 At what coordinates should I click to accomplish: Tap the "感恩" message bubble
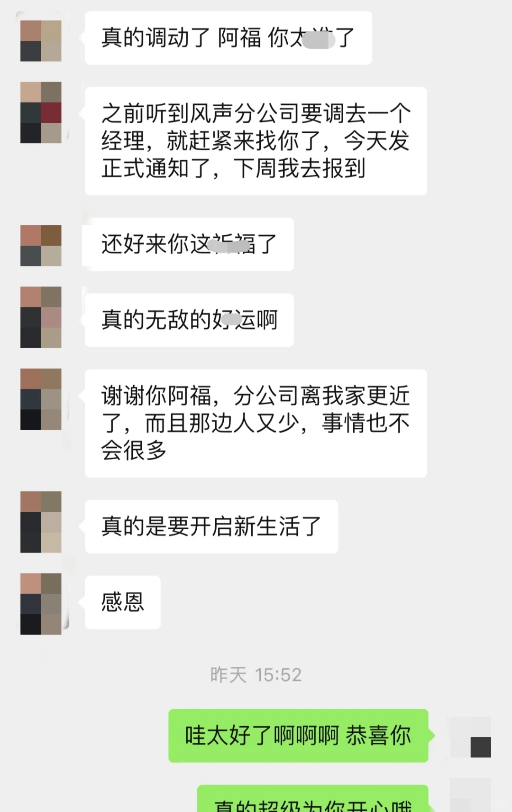pos(122,602)
